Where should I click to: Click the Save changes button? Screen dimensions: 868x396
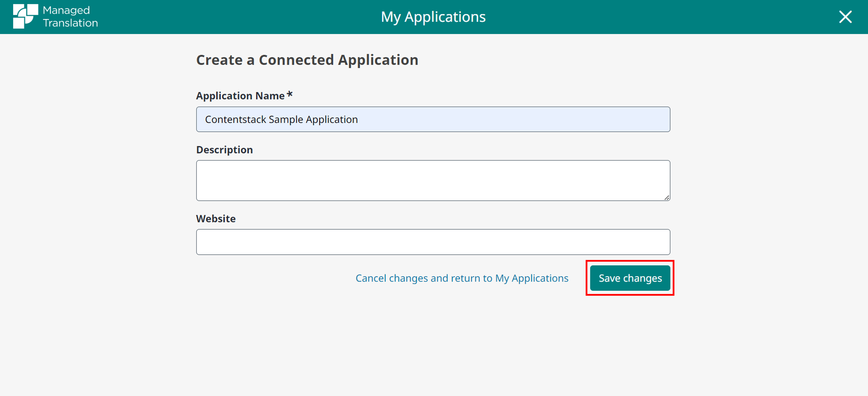pyautogui.click(x=630, y=278)
